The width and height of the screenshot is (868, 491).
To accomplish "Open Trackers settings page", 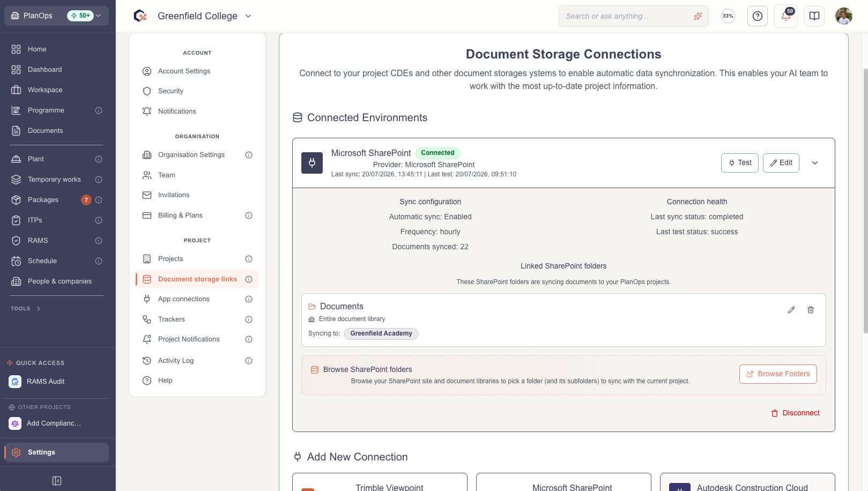I will 197,319.
